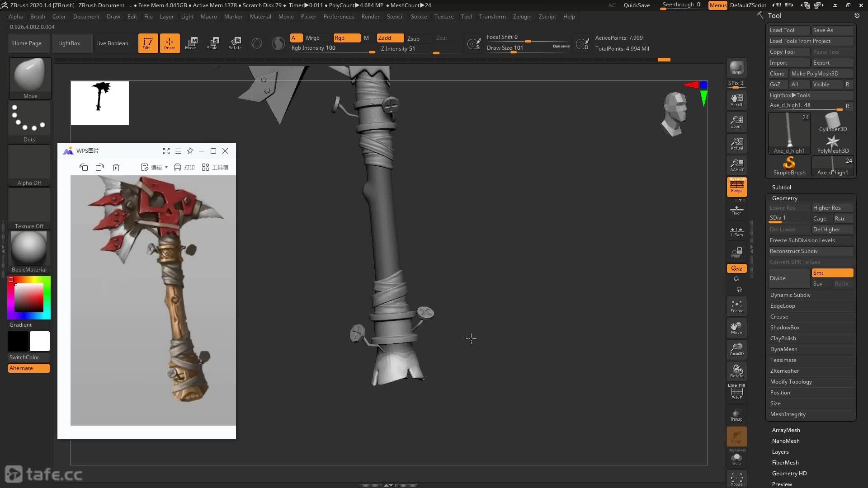868x488 pixels.
Task: Click the head camera orientation gizmo
Action: [x=675, y=114]
